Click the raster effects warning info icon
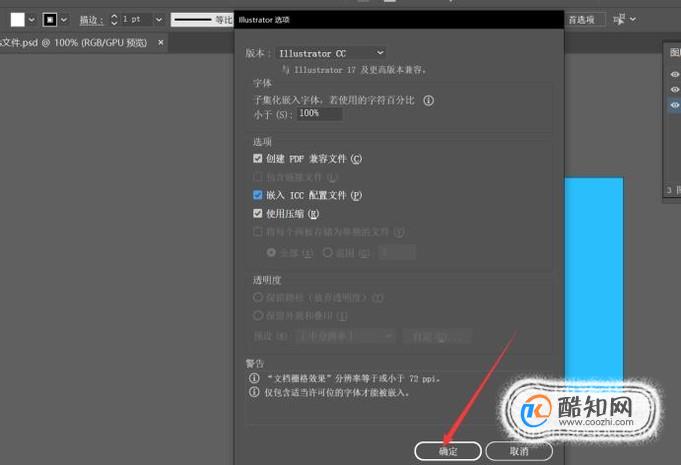 tap(254, 378)
